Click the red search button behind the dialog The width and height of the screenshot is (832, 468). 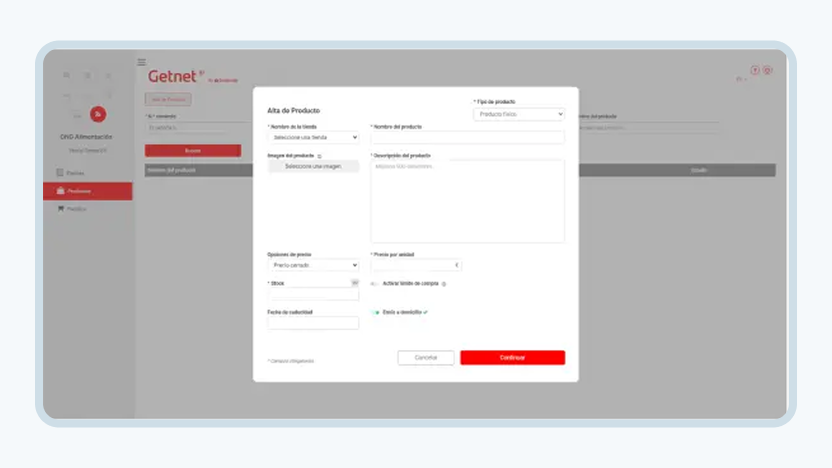pos(193,151)
